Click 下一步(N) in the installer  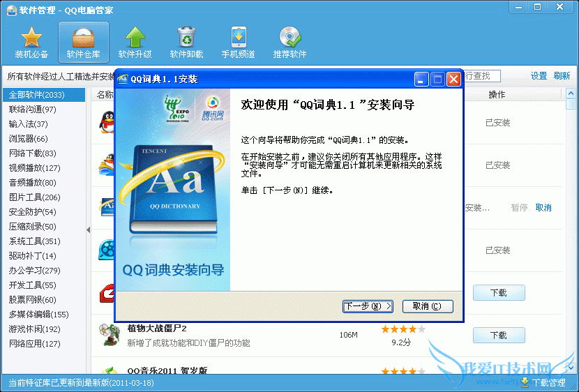(368, 306)
